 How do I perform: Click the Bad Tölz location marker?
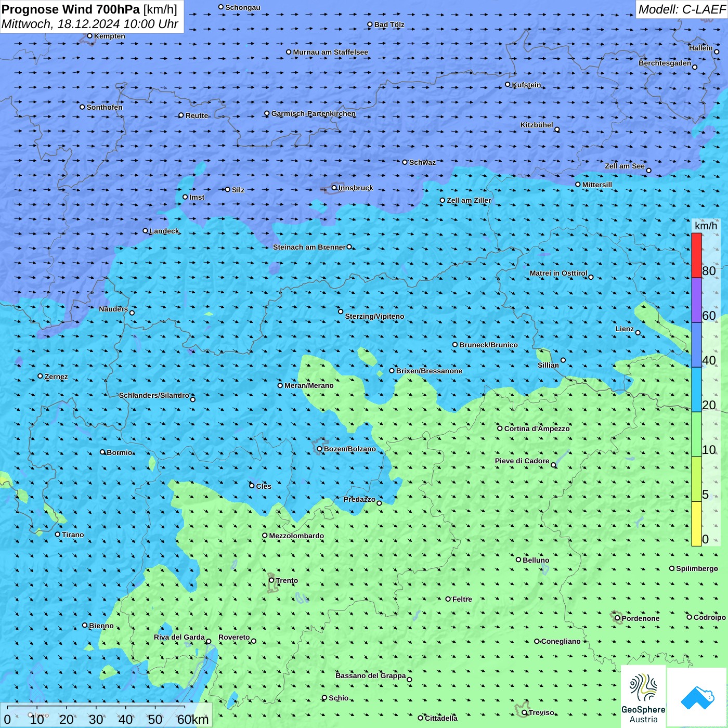370,24
